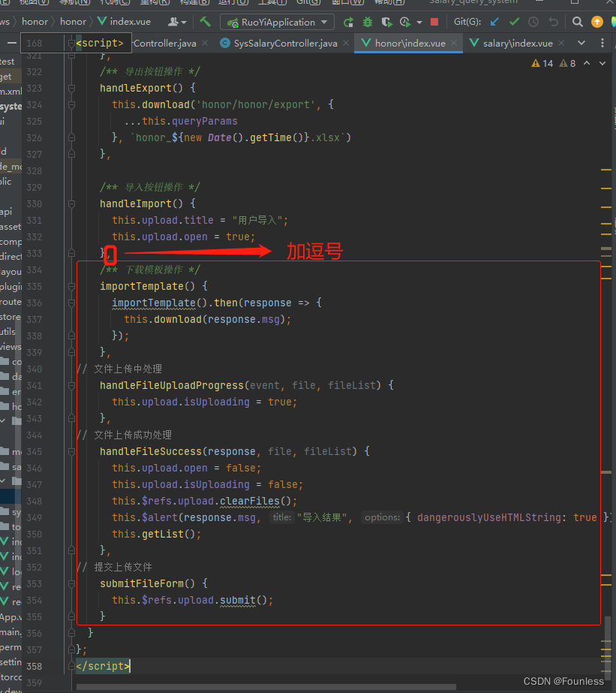The height and width of the screenshot is (693, 616).
Task: Click closing </script> tag on line 358
Action: tap(103, 666)
